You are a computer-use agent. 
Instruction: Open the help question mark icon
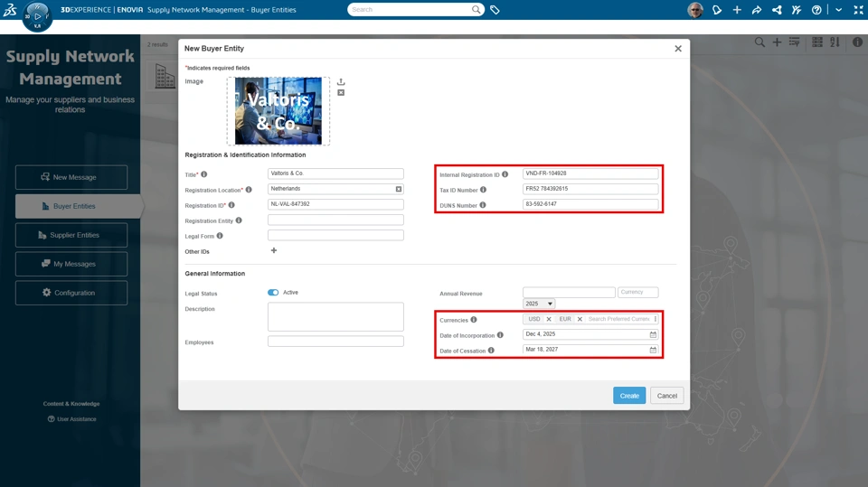[816, 10]
